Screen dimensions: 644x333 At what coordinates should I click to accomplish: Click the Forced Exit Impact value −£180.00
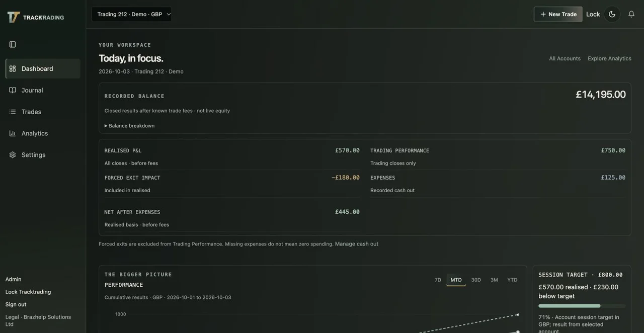(x=346, y=178)
